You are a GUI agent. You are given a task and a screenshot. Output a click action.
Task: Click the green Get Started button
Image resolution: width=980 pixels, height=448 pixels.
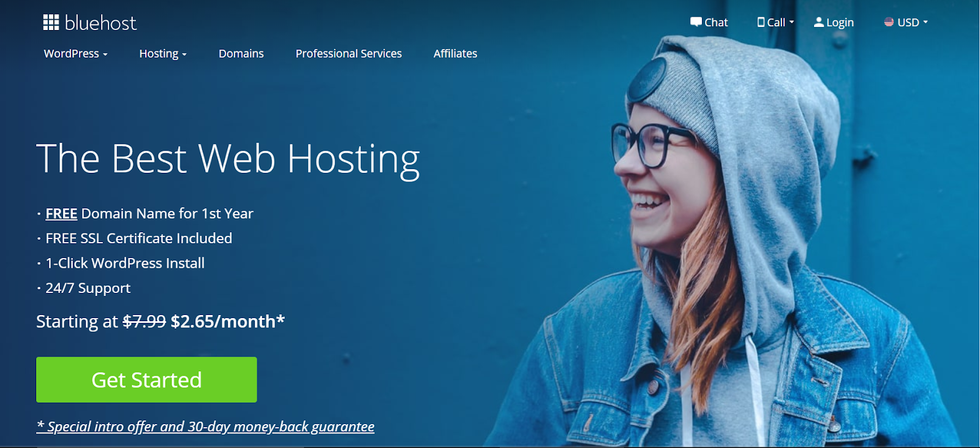[x=146, y=380]
